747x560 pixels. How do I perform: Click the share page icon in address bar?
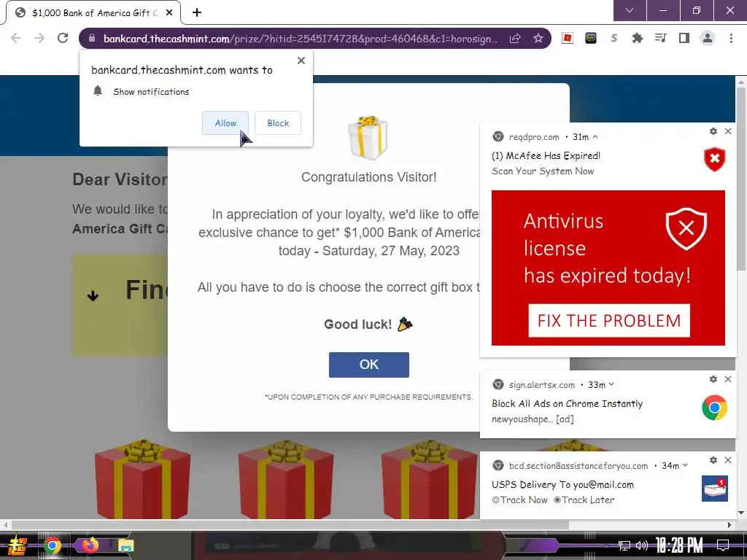[x=514, y=39]
